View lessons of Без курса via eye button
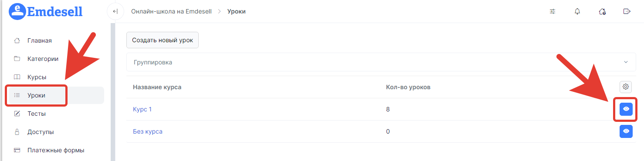Screen dimensions: 644x161 tap(626, 131)
